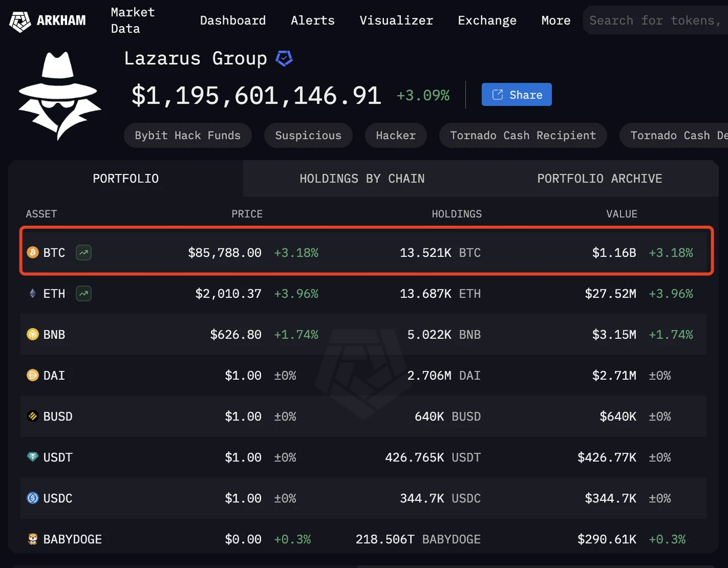Click the BABYDOGE token icon
The image size is (728, 568).
tap(33, 539)
